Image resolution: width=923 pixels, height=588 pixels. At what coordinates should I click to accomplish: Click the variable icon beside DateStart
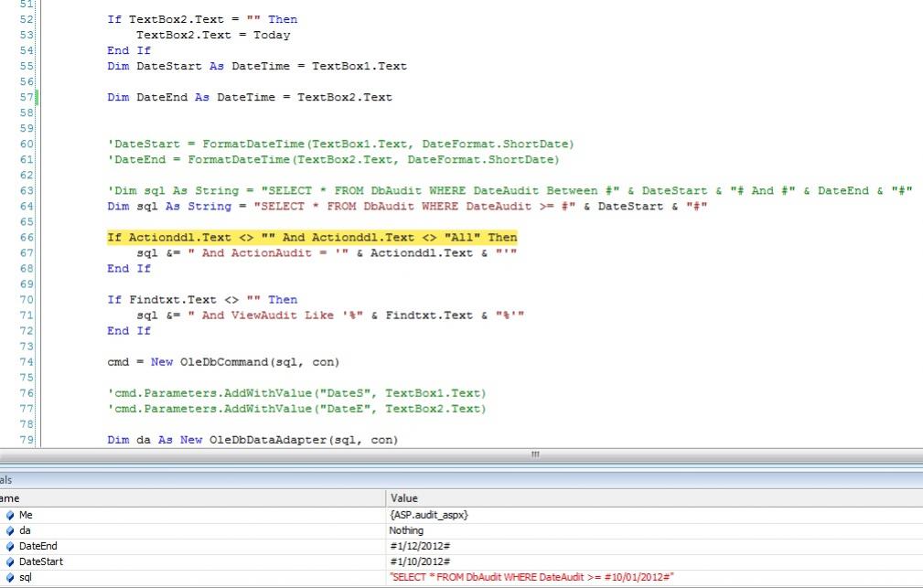point(9,561)
